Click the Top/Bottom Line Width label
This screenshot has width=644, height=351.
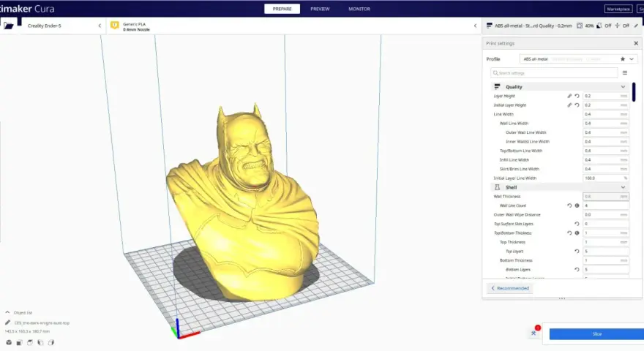pyautogui.click(x=521, y=151)
